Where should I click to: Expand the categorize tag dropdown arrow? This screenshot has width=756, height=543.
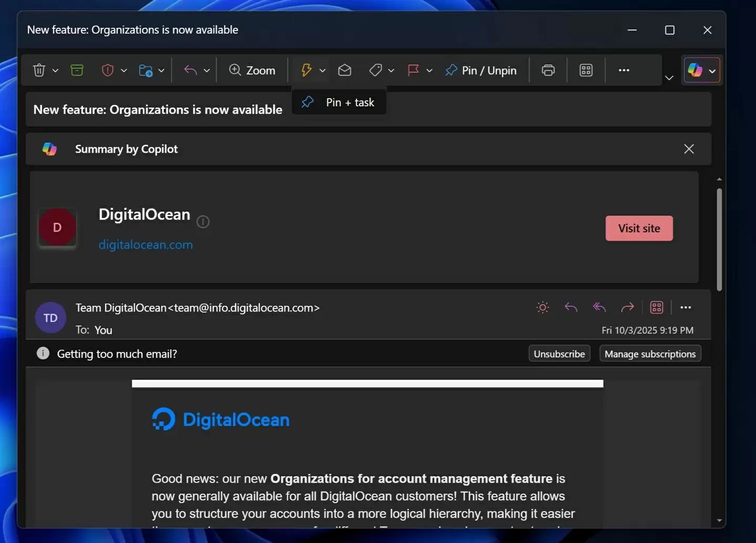[x=391, y=70]
